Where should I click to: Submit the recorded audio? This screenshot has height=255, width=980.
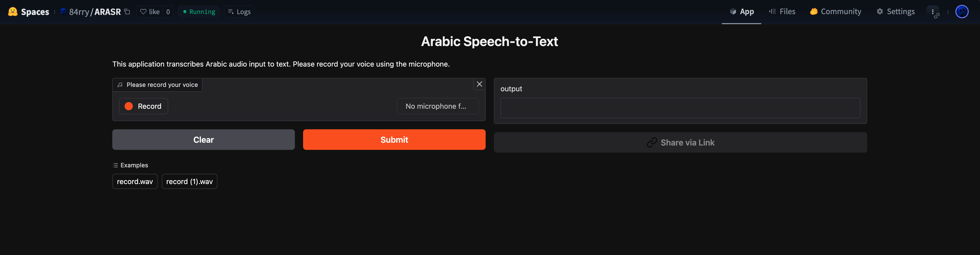[x=394, y=140]
